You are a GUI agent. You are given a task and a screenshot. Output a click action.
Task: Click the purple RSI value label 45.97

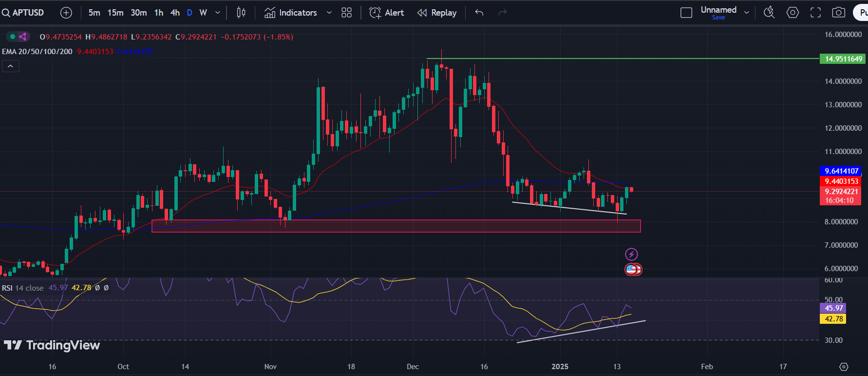pyautogui.click(x=833, y=308)
